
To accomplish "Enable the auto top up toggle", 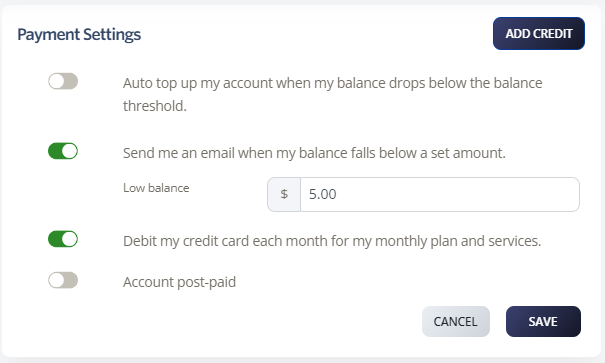I will pyautogui.click(x=63, y=81).
